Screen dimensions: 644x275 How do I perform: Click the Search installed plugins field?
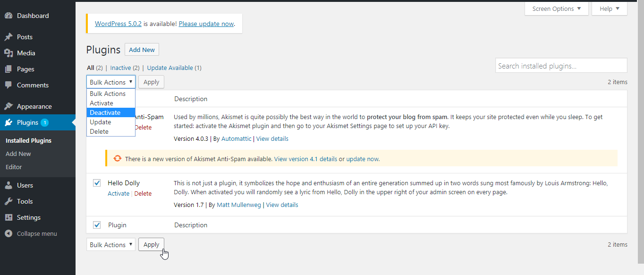click(x=561, y=66)
